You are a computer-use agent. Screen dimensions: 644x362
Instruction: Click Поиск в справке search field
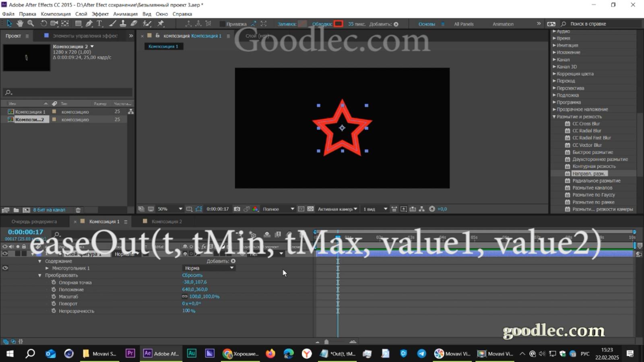[x=600, y=24]
